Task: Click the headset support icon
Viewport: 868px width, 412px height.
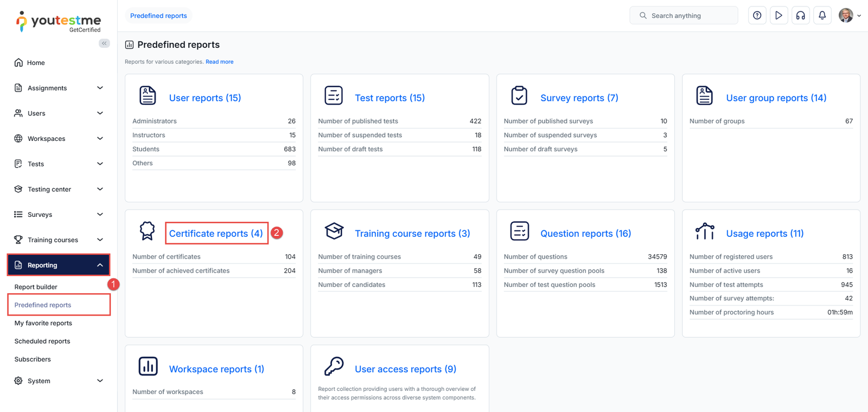Action: 800,16
